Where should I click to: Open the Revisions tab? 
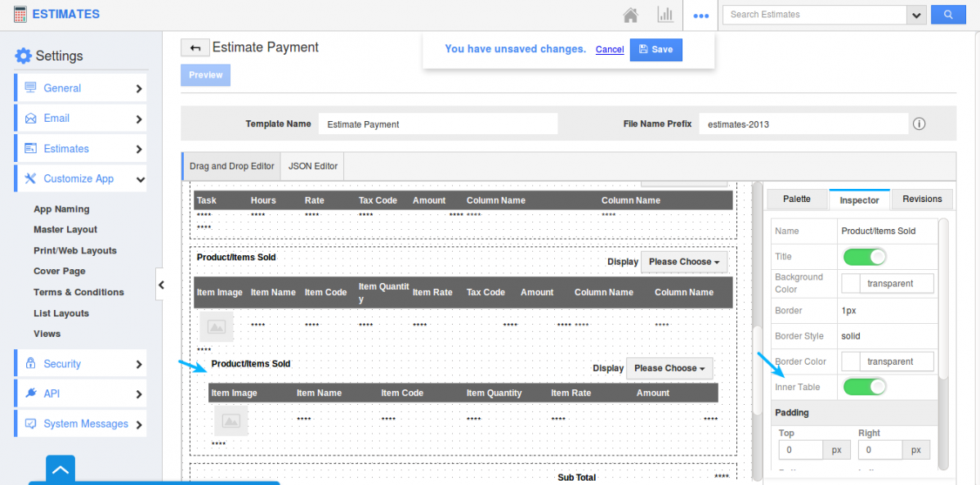[x=922, y=199]
